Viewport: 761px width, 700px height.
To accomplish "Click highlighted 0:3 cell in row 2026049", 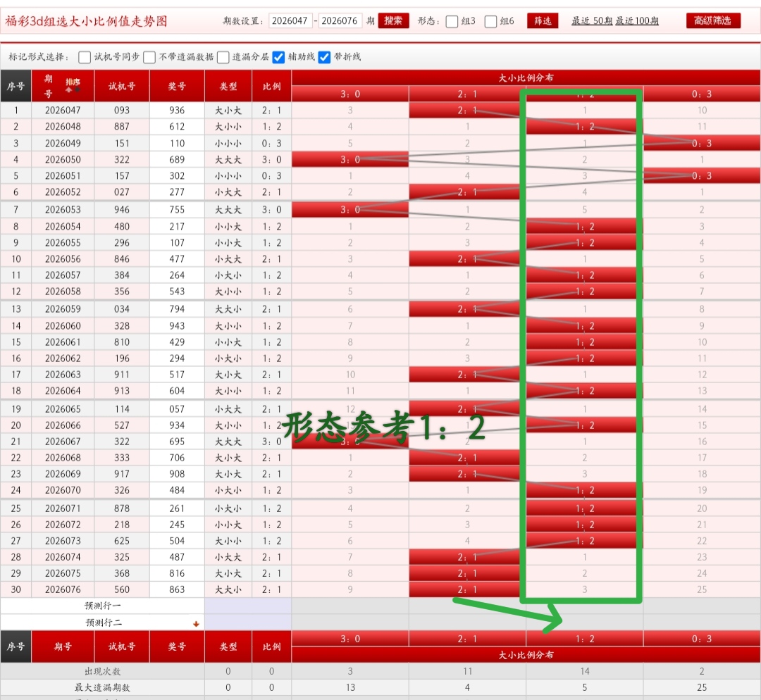I will tap(702, 143).
